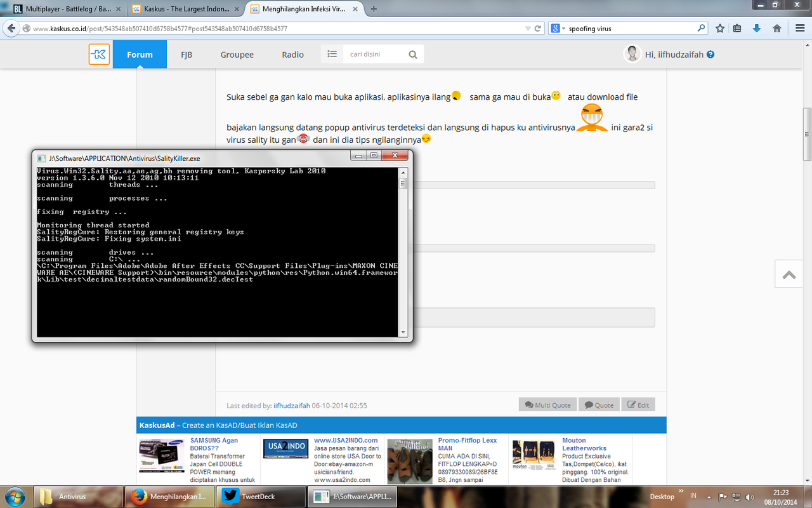Open the 'Mouton Leatherworks' ad link
Viewport: 812px width, 508px height.
(x=584, y=444)
